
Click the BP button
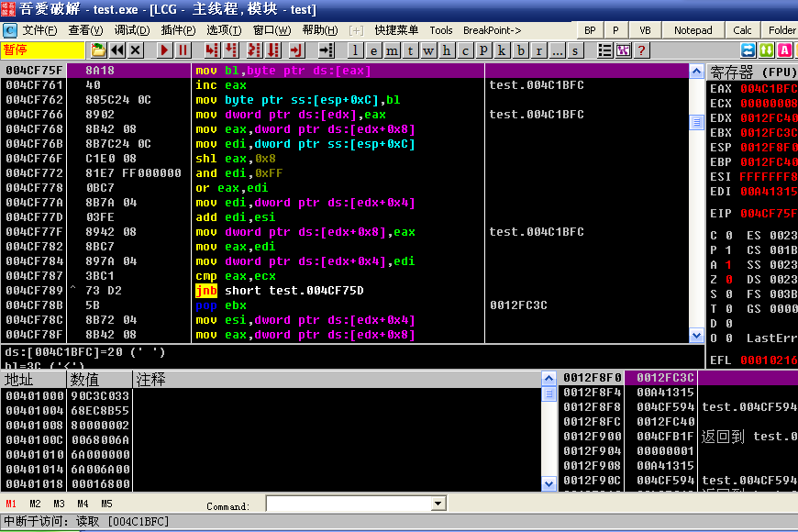[x=590, y=30]
